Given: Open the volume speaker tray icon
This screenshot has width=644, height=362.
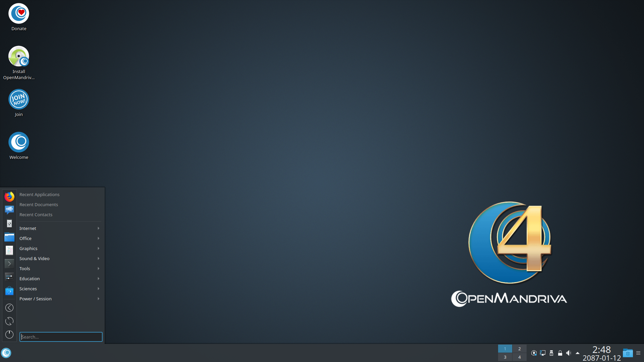Looking at the screenshot, I should pyautogui.click(x=569, y=353).
